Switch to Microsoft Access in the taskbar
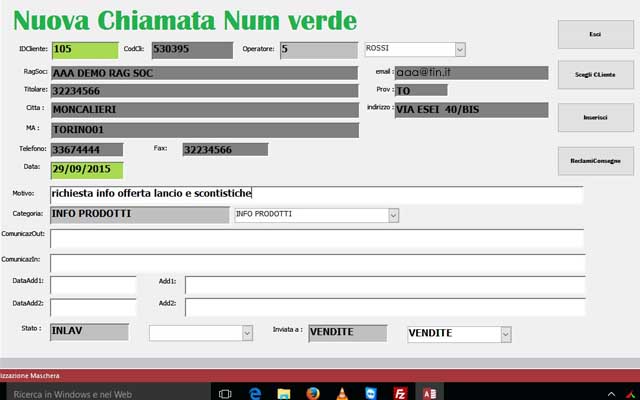This screenshot has height=400, width=640. 429,393
